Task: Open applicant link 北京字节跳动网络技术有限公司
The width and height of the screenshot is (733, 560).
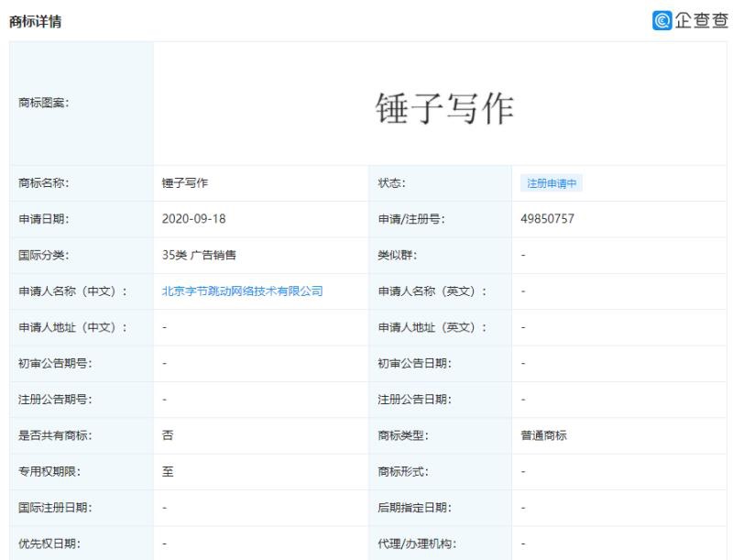Action: (x=242, y=291)
